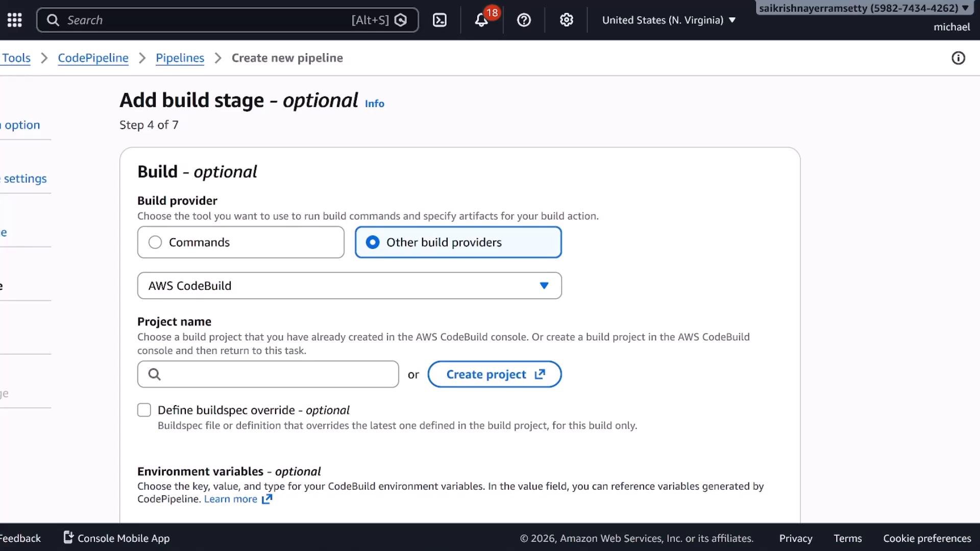
Task: Open the Privacy footer link
Action: pos(795,538)
